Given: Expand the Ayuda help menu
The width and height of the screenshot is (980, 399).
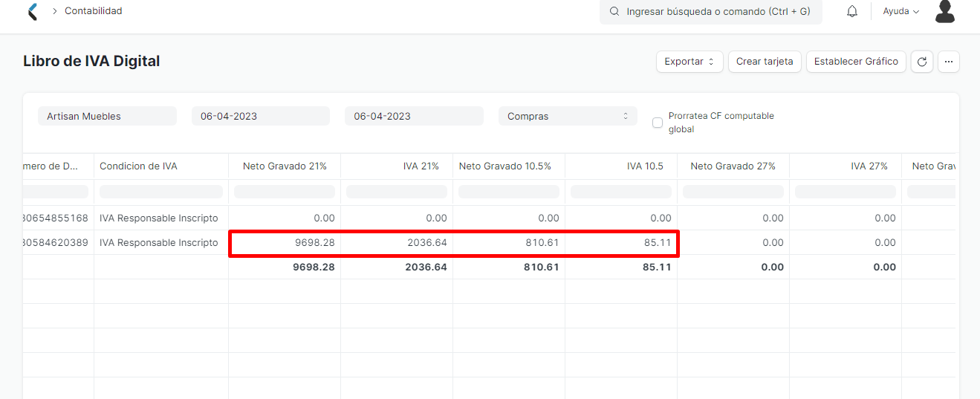Looking at the screenshot, I should coord(901,11).
